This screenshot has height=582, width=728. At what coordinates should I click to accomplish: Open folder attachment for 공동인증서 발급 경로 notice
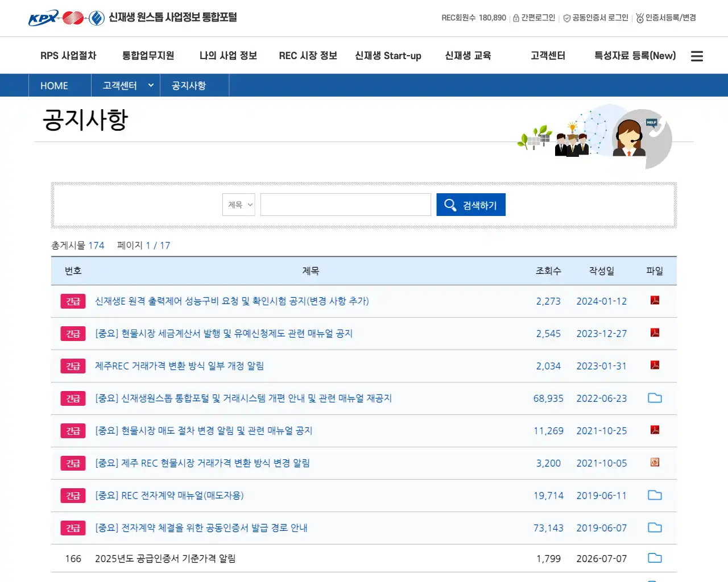pos(655,527)
